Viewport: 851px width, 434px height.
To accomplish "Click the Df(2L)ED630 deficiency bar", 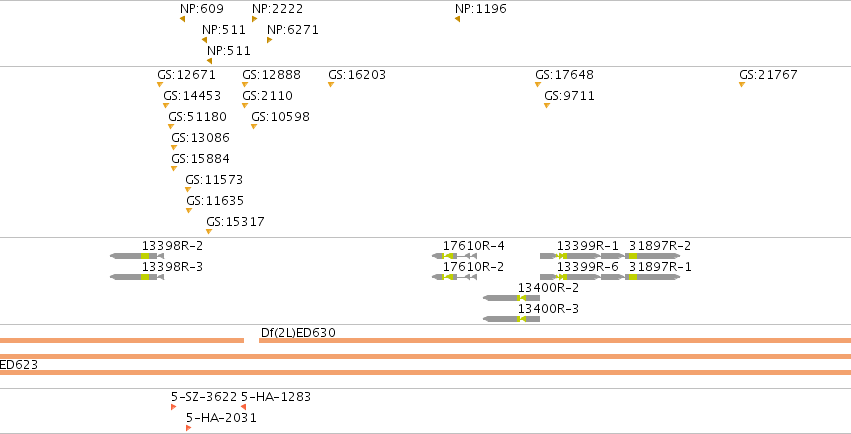I will [x=555, y=341].
